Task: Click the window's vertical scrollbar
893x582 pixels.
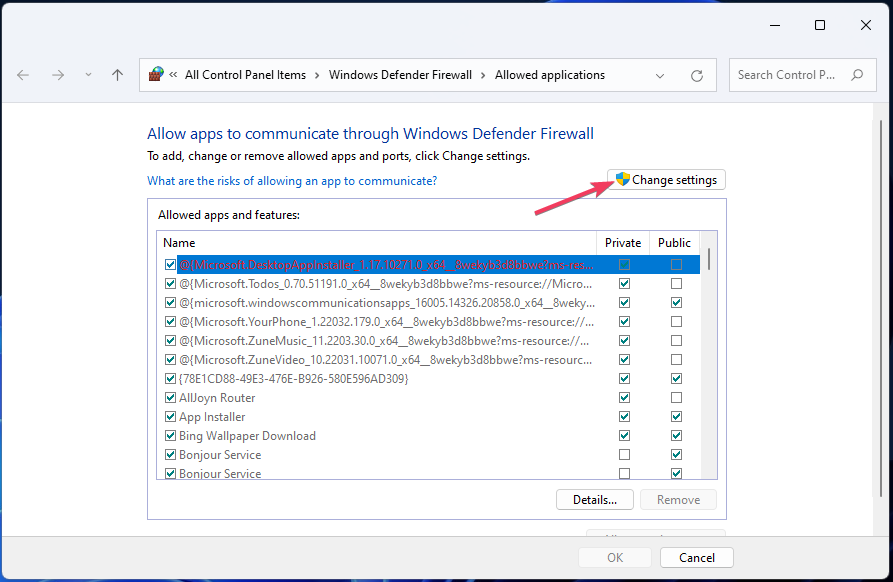Action: (880, 308)
